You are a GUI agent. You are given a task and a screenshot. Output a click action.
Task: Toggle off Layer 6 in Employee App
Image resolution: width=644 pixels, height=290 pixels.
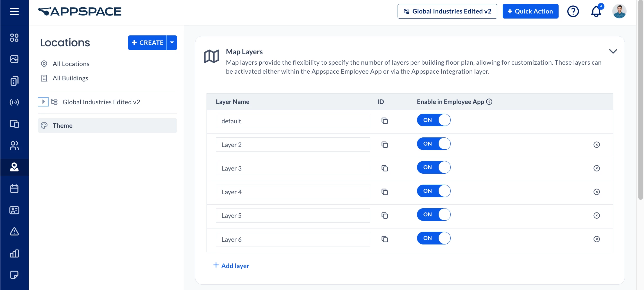tap(434, 238)
